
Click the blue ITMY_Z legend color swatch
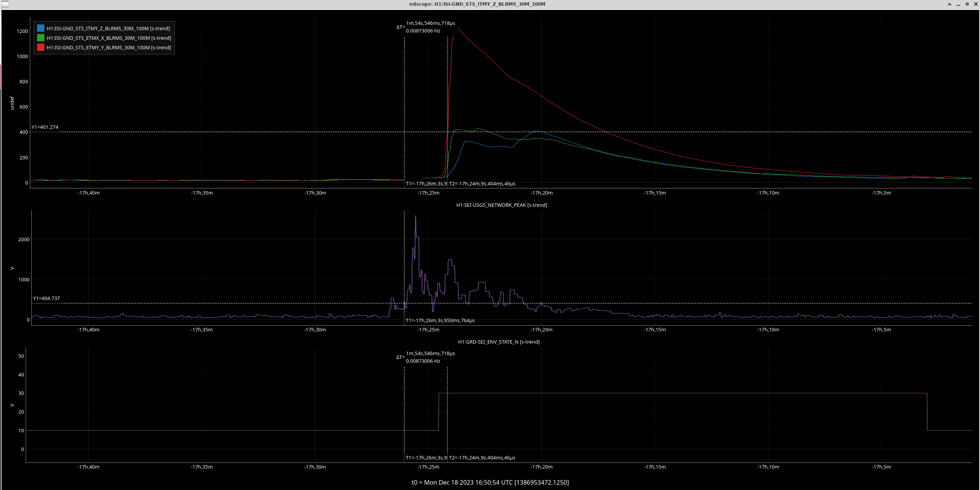(x=41, y=28)
